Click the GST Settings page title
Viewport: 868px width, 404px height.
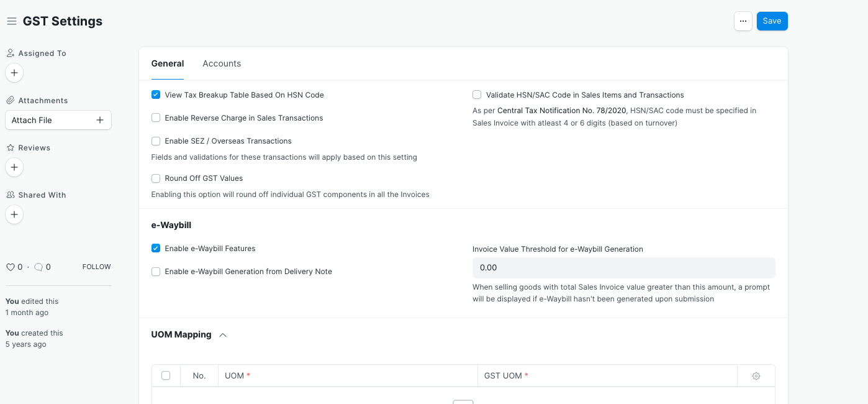pos(63,21)
